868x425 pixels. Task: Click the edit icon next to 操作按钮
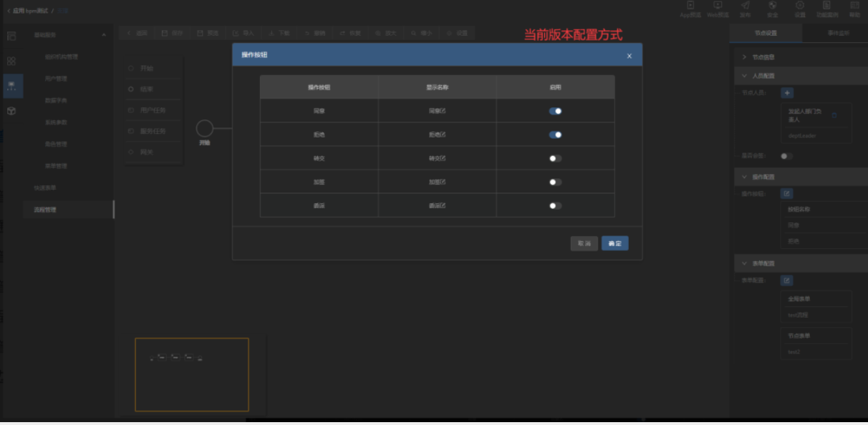(786, 195)
